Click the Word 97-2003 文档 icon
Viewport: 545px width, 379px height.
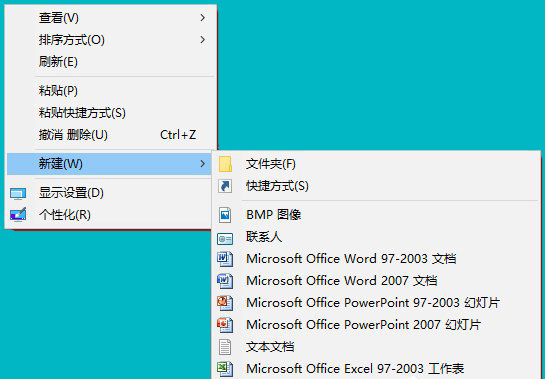(x=225, y=259)
